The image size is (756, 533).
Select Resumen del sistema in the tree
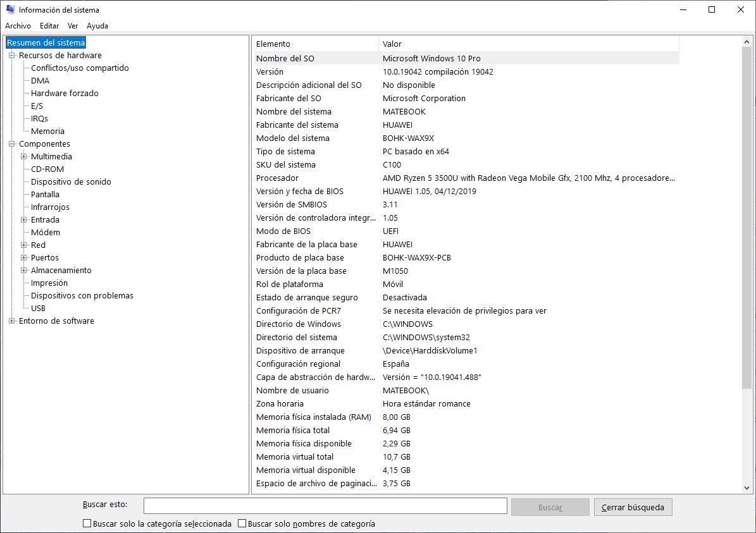(x=46, y=42)
